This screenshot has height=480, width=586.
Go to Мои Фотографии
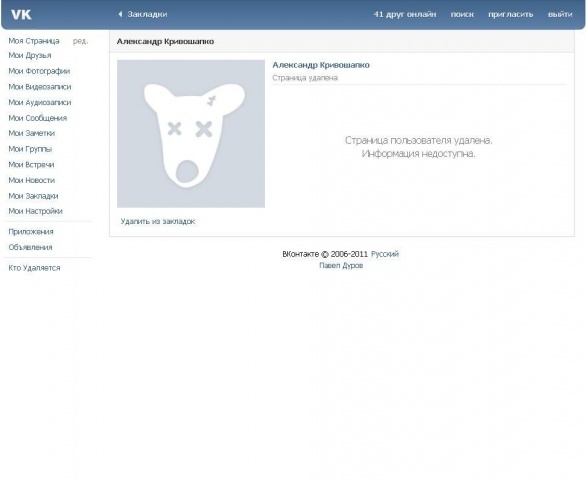[x=39, y=71]
